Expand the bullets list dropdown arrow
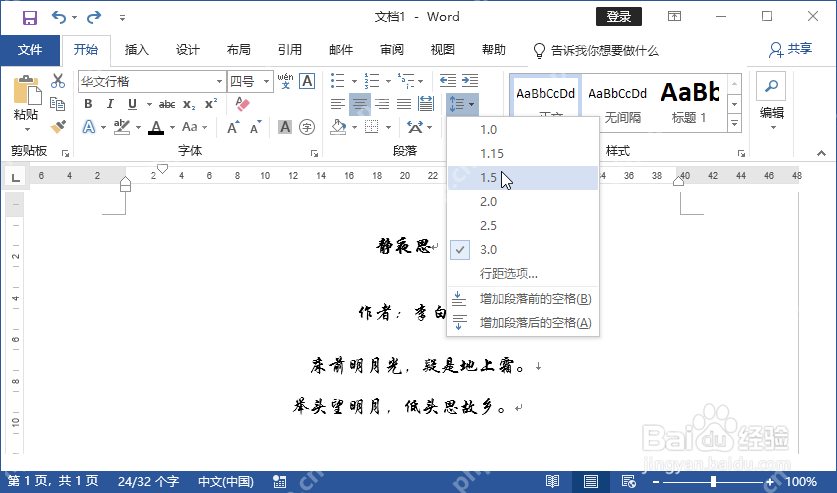 pos(354,82)
